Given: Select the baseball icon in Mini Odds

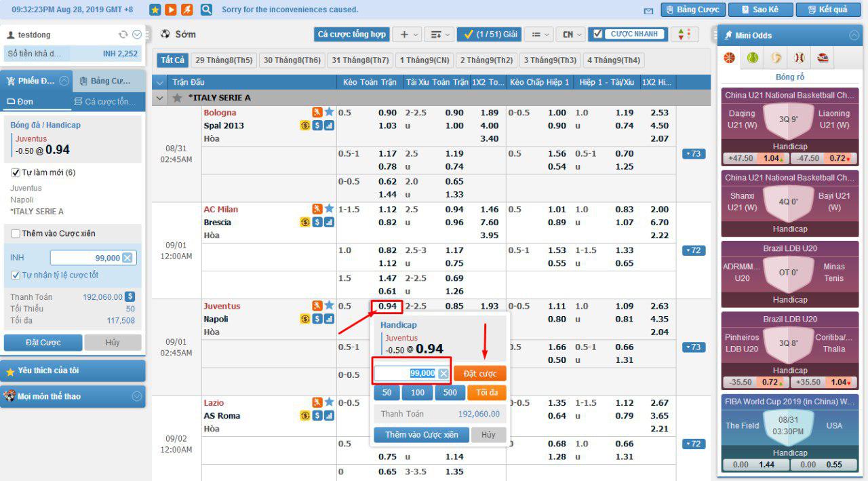Looking at the screenshot, I should coord(799,58).
